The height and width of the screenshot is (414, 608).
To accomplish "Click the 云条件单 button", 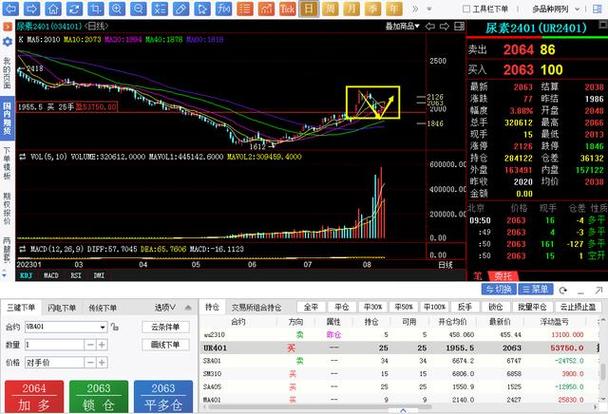I will coord(166,327).
